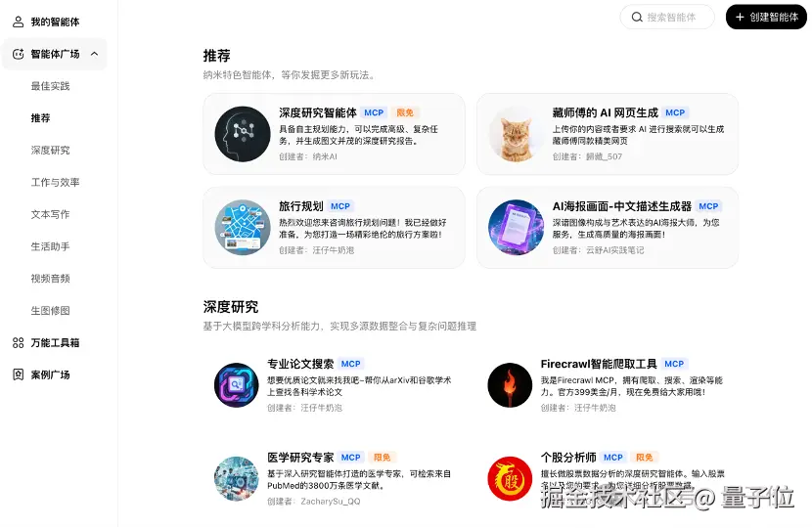812x528 pixels.
Task: Select 深度研究 category in sidebar
Action: 50,151
